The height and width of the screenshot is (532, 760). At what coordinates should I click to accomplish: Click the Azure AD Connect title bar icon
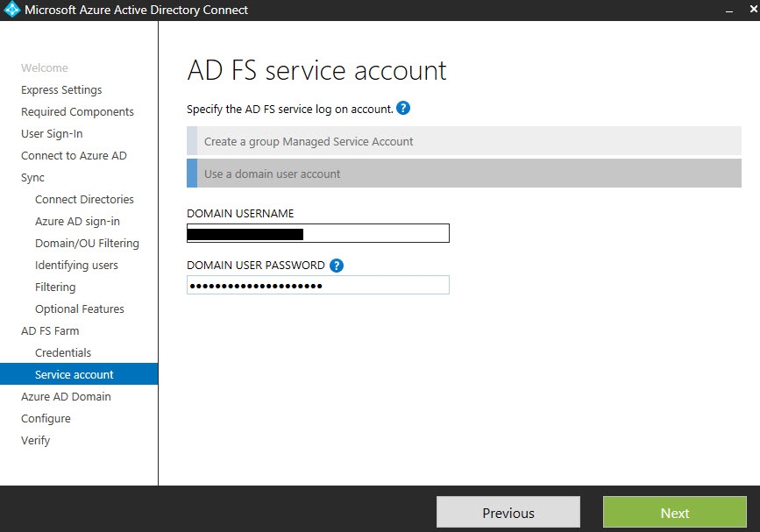(x=12, y=11)
